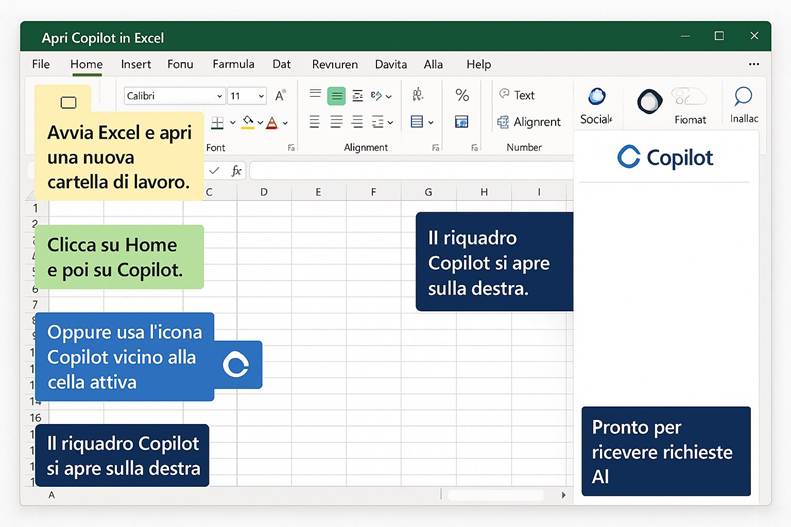Switch to the Home tab

[x=86, y=64]
